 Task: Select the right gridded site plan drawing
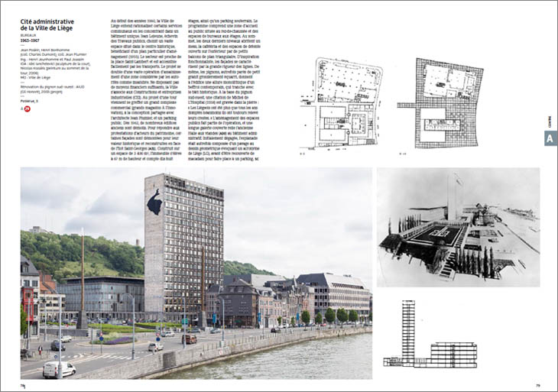pos(440,103)
